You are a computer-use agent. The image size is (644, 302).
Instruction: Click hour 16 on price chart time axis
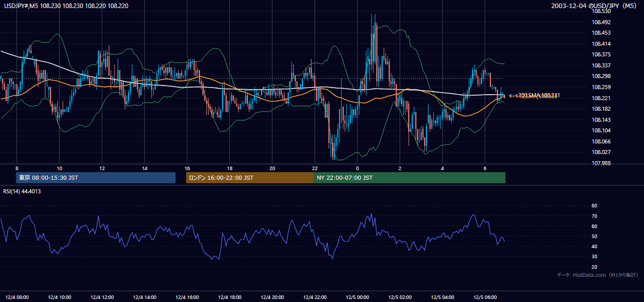(x=187, y=168)
